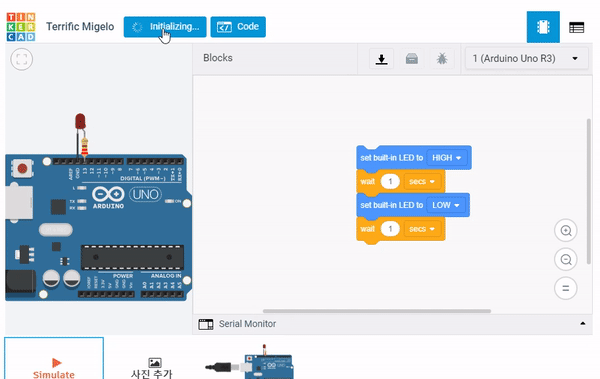Click the Arduino power pin header
Image resolution: width=600 pixels, height=379 pixels.
[106, 294]
